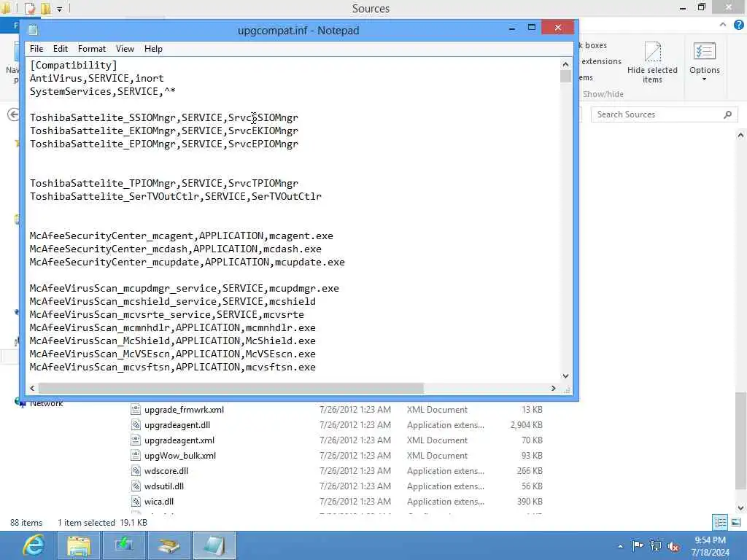Switch to details view in Explorer status bar
This screenshot has height=560, width=747.
[720, 522]
